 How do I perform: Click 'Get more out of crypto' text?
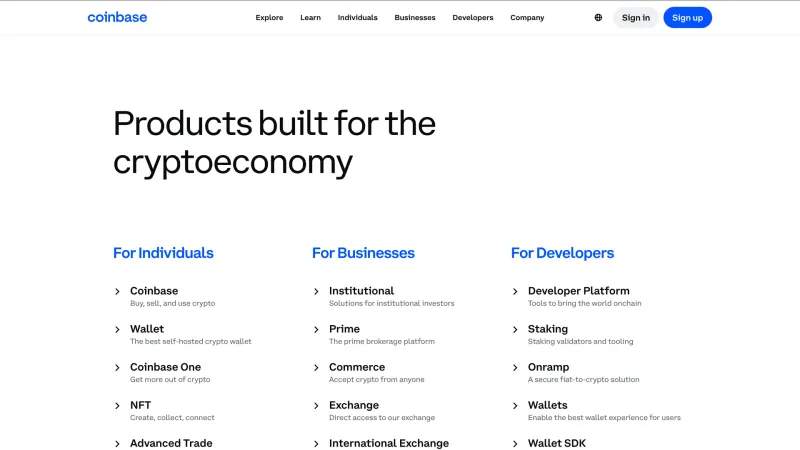coord(170,380)
